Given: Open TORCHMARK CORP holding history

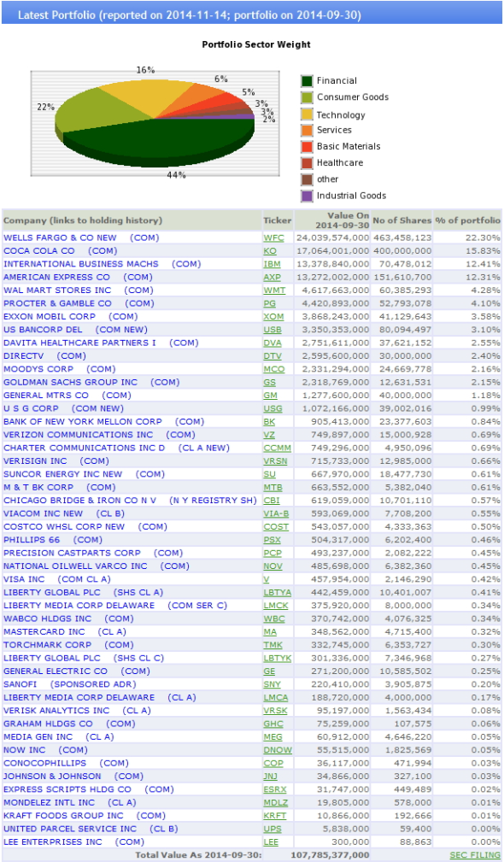Looking at the screenshot, I should coord(68,645).
